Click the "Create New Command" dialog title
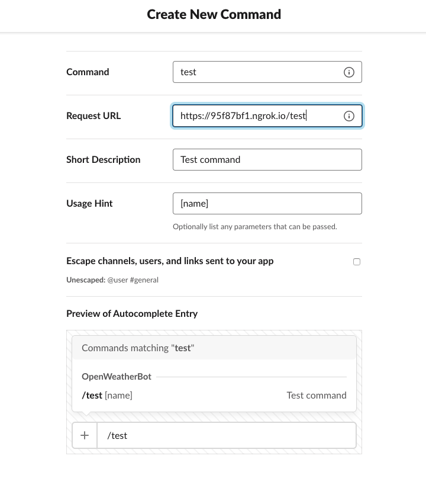This screenshot has height=504, width=426. (214, 15)
